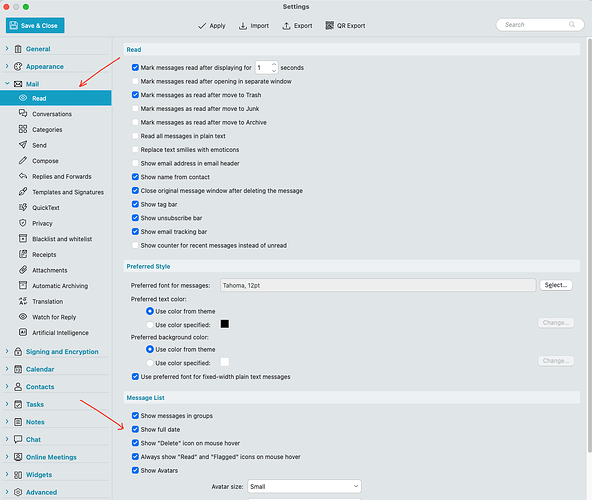The height and width of the screenshot is (500, 592).
Task: Click the Save & Close button
Action: click(x=35, y=25)
